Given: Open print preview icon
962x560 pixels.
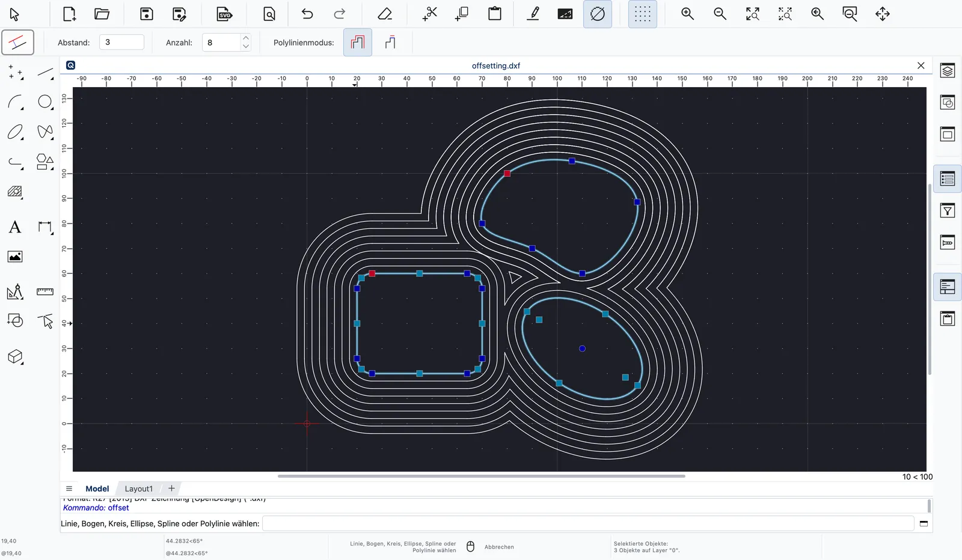Looking at the screenshot, I should tap(269, 14).
